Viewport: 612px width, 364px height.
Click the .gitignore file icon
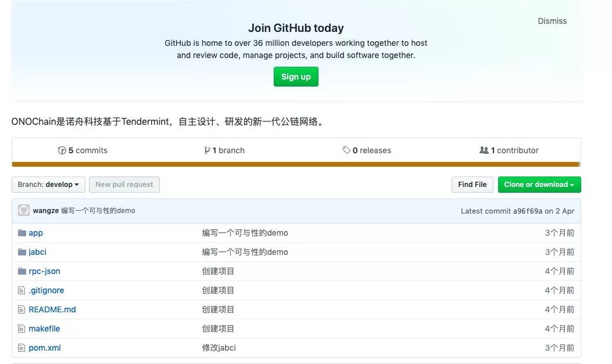click(22, 290)
